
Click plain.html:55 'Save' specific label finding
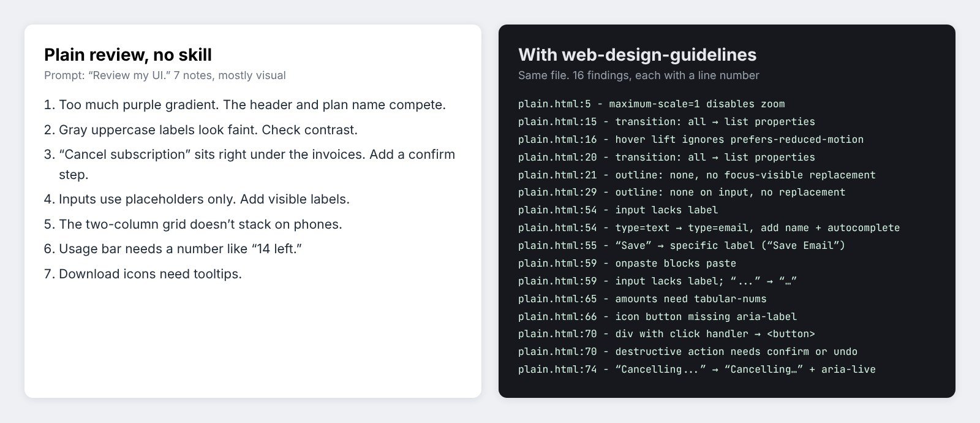click(682, 246)
